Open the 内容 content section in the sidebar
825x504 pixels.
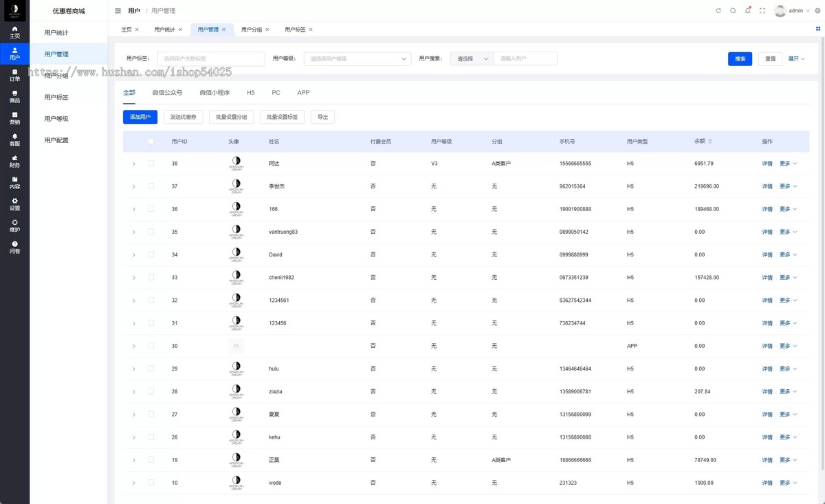click(14, 182)
